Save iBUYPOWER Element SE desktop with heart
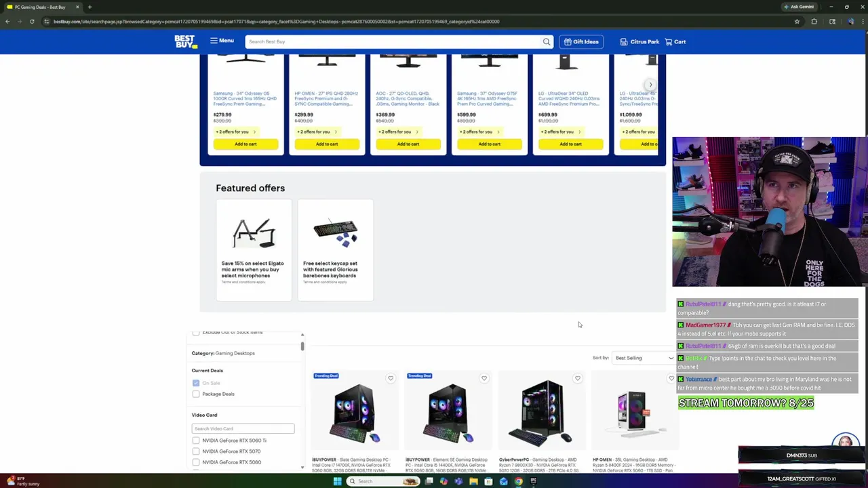Viewport: 868px width, 488px height. pos(484,378)
